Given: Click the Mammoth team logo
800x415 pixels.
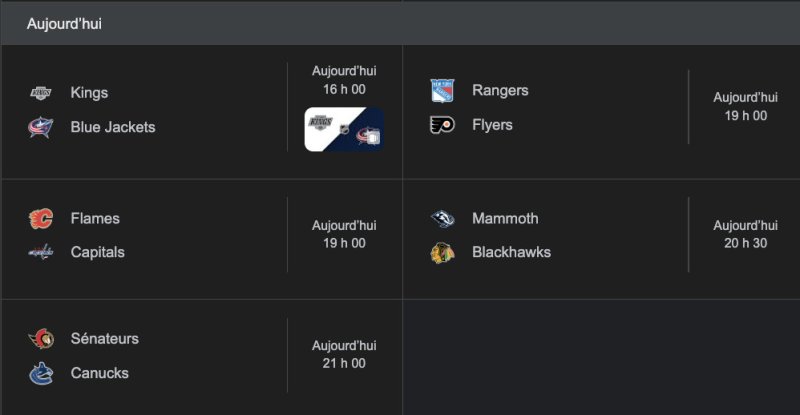Looking at the screenshot, I should (442, 219).
